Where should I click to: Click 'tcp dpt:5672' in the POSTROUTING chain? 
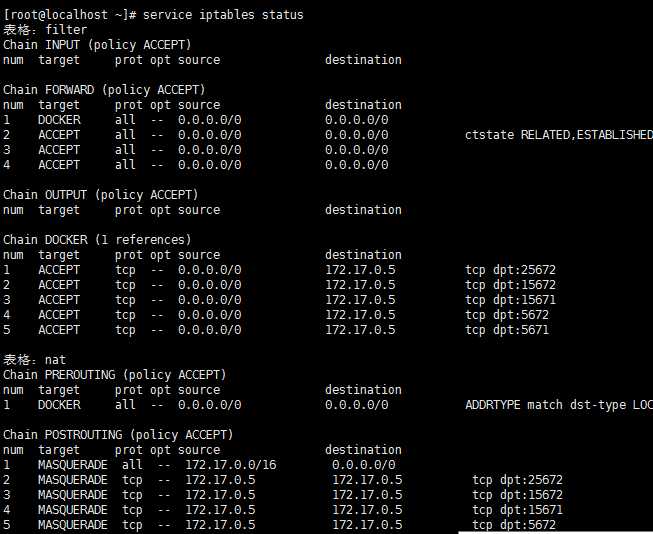coord(514,524)
